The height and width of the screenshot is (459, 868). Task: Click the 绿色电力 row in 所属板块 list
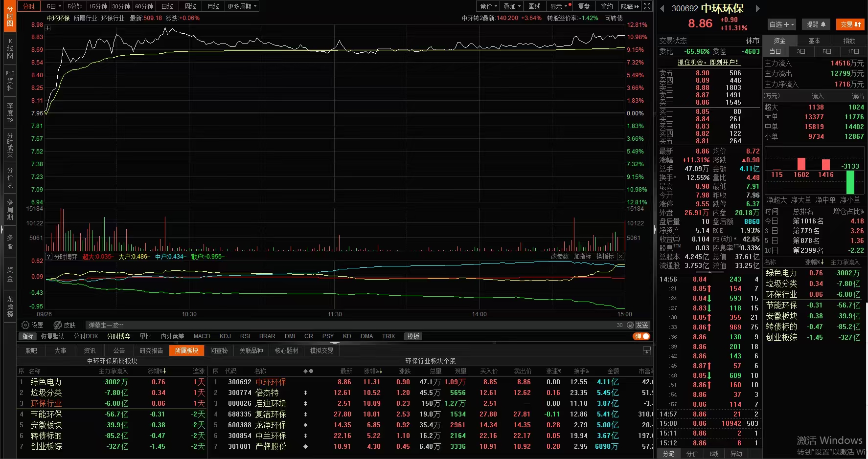coord(112,382)
